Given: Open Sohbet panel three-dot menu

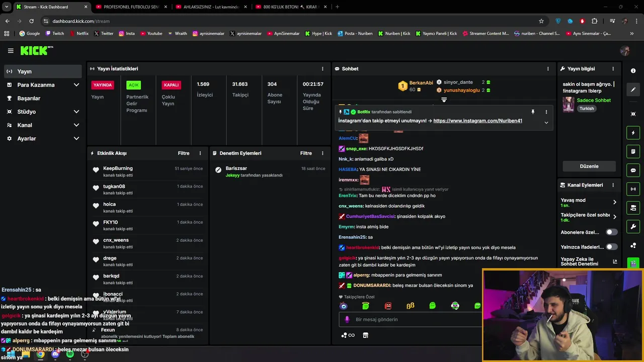Looking at the screenshot, I should 548,69.
